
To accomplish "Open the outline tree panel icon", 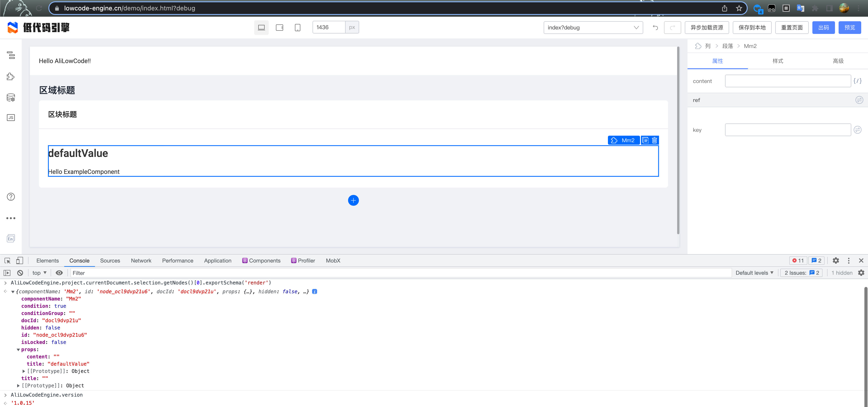I will [11, 55].
